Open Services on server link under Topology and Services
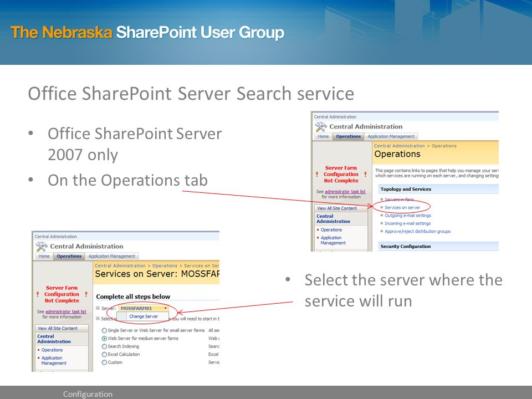Screen dimensions: 532x399 pos(402,207)
